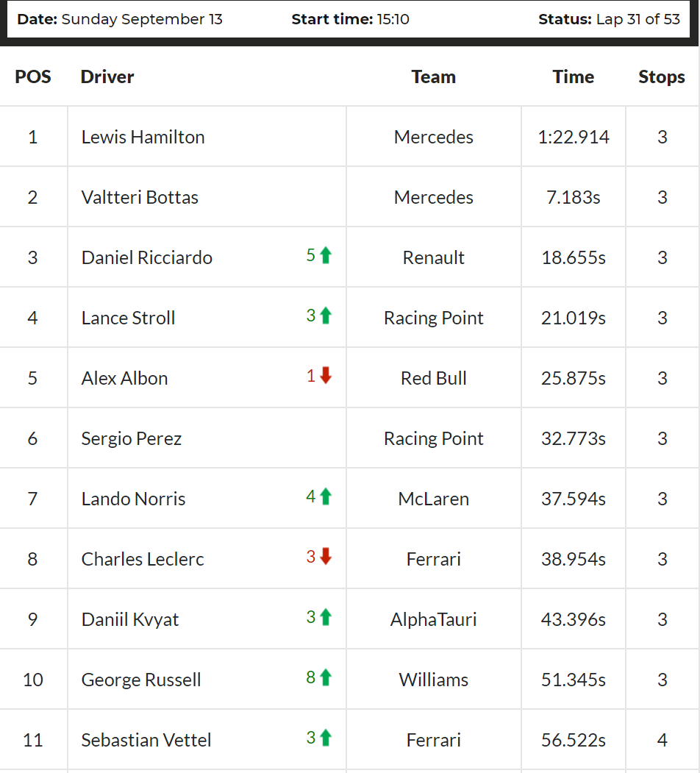Click the green up arrow beside Lance Stroll
The width and height of the screenshot is (700, 773).
325,316
